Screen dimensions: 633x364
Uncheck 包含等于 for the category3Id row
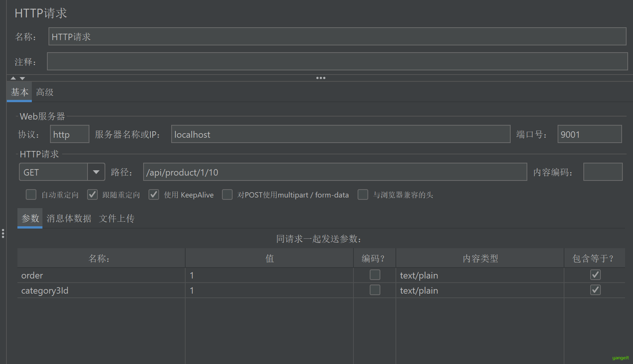pyautogui.click(x=595, y=290)
